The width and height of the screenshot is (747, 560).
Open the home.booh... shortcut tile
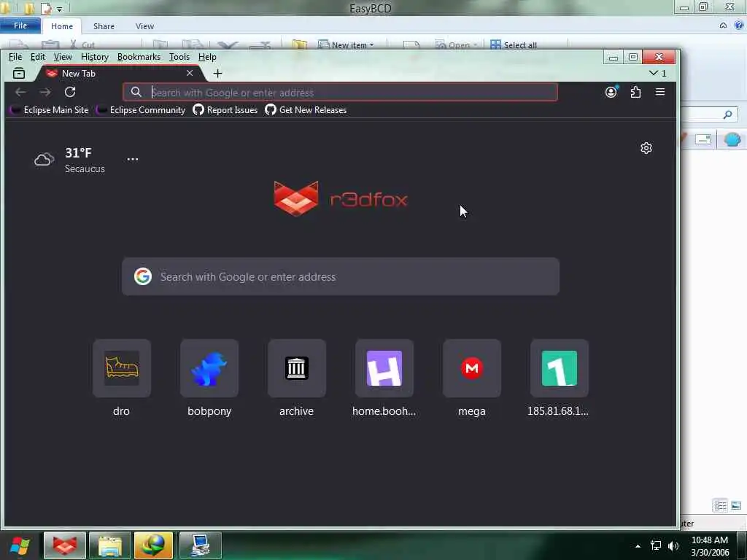pos(384,368)
